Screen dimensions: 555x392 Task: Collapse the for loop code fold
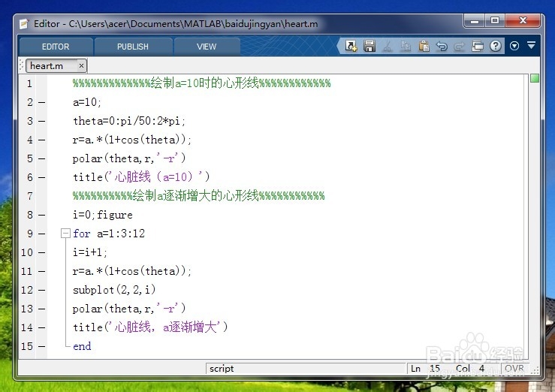pos(65,233)
